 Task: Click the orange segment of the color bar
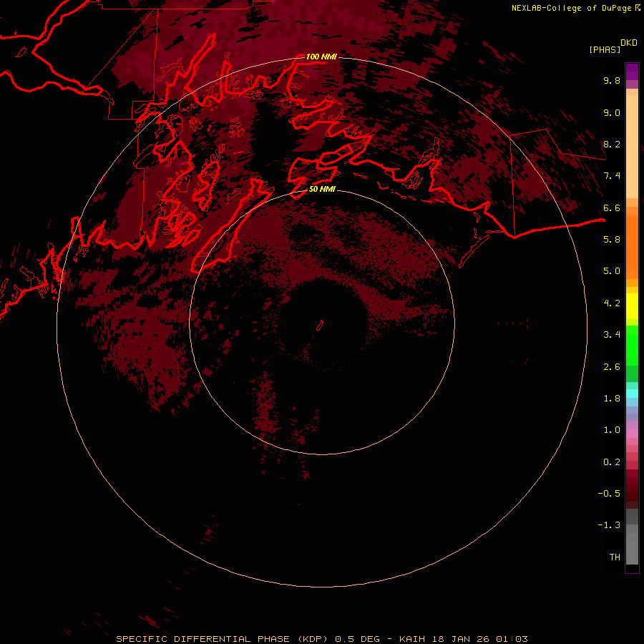pos(632,247)
